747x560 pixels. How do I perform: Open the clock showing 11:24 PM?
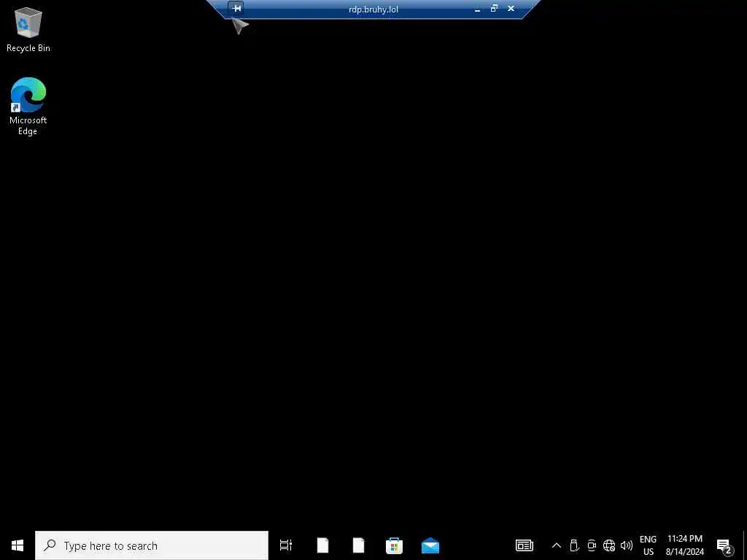point(684,545)
